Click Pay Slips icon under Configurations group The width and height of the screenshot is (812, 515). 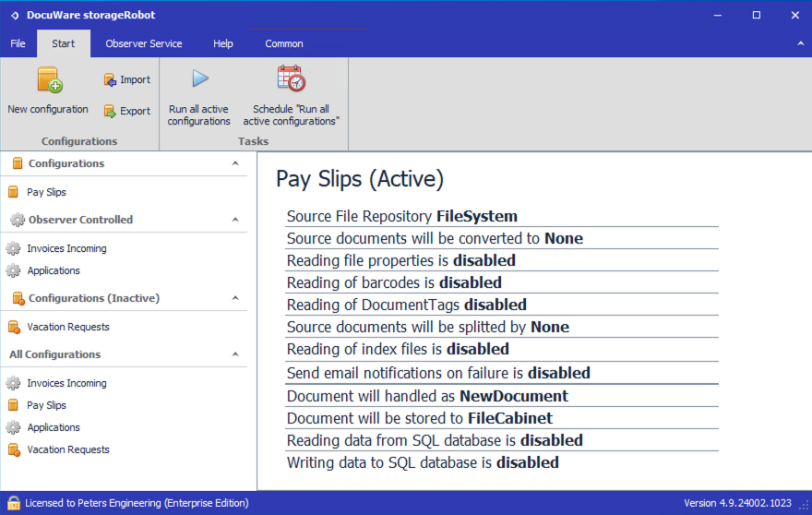[x=14, y=192]
